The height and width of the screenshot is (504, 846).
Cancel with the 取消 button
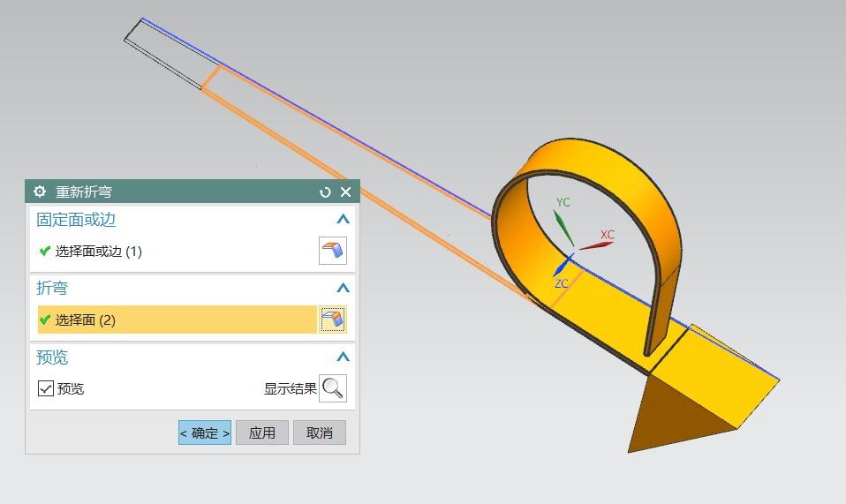pos(320,433)
